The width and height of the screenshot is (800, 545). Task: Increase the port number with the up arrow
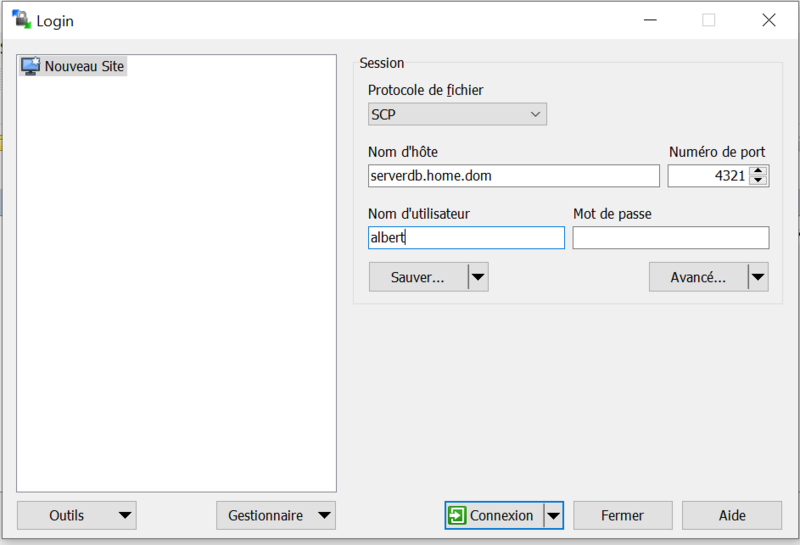[759, 171]
